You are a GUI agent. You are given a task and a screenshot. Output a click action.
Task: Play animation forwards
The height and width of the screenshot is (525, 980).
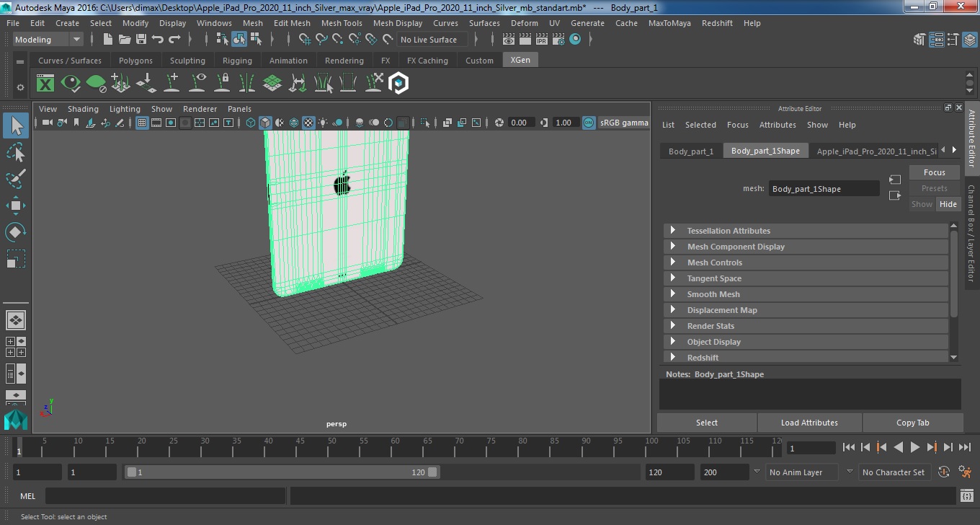(914, 447)
